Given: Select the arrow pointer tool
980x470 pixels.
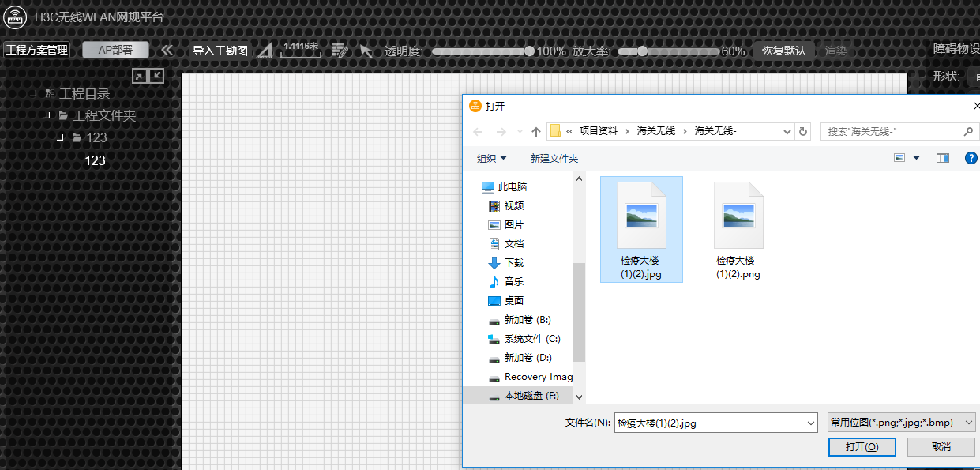Looking at the screenshot, I should pyautogui.click(x=366, y=51).
